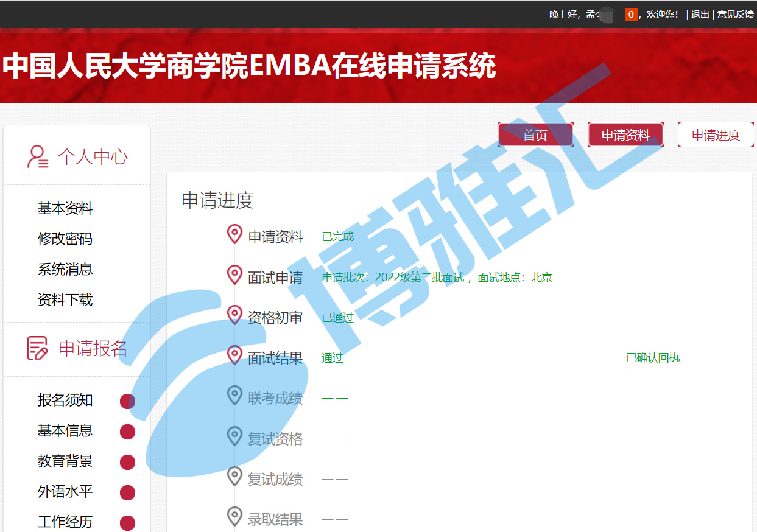Click the site title 中国人民大学商学院EMBA在线申请系统
The image size is (757, 532).
pyautogui.click(x=249, y=66)
